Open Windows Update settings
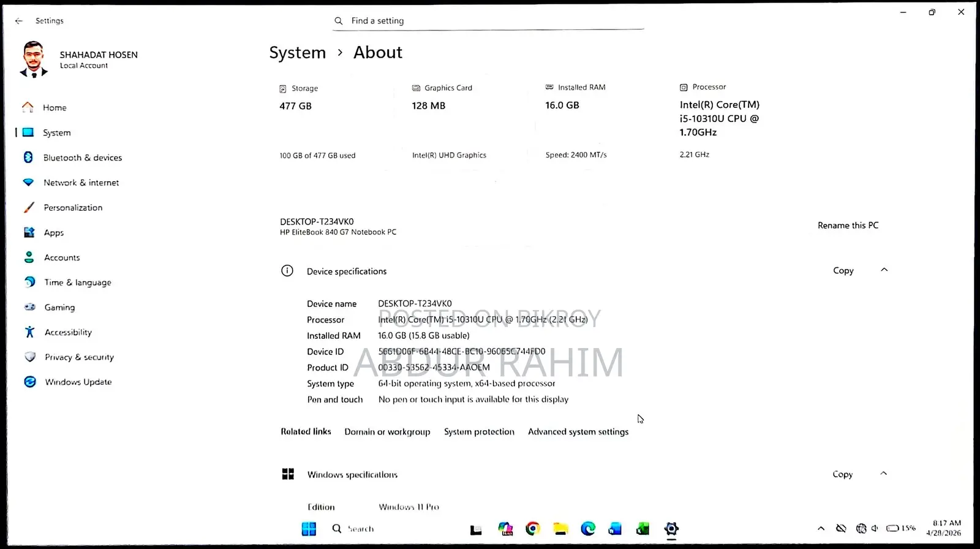 [x=78, y=382]
